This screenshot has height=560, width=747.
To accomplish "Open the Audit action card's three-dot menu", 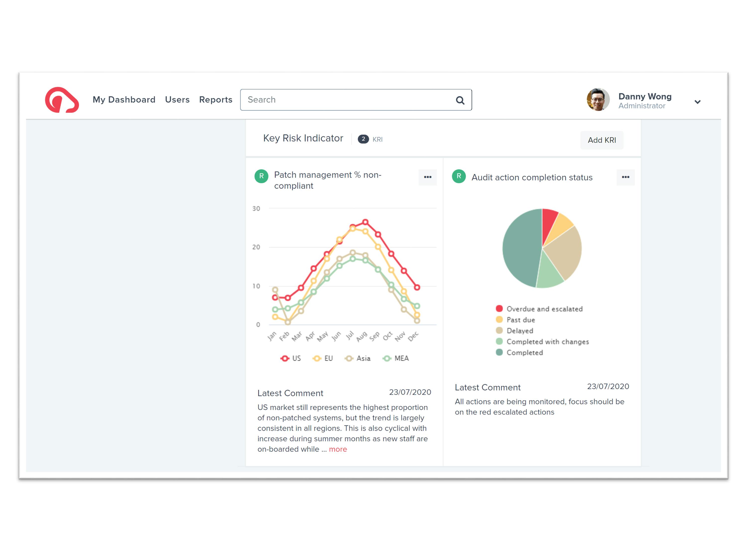I will 625,177.
